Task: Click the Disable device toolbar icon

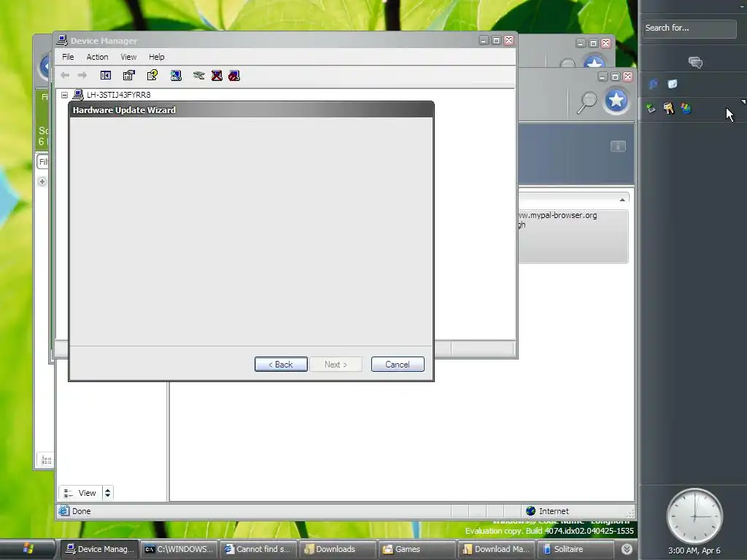Action: pyautogui.click(x=234, y=75)
